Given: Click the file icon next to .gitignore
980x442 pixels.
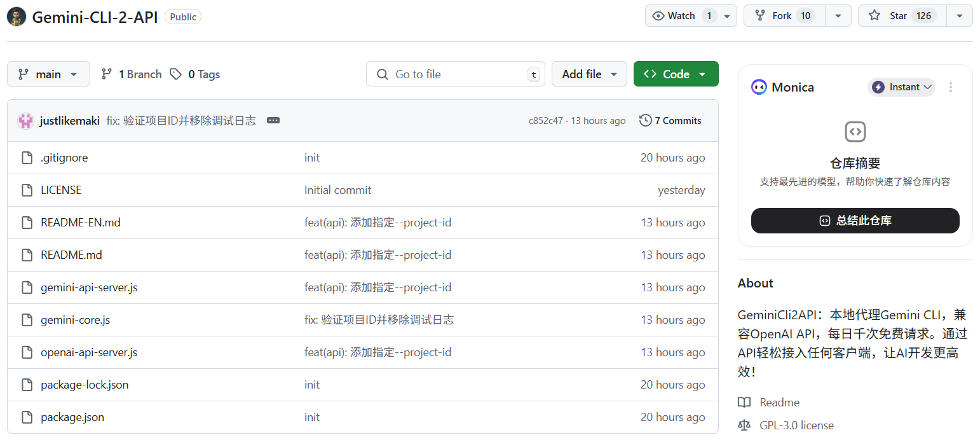Looking at the screenshot, I should [27, 158].
